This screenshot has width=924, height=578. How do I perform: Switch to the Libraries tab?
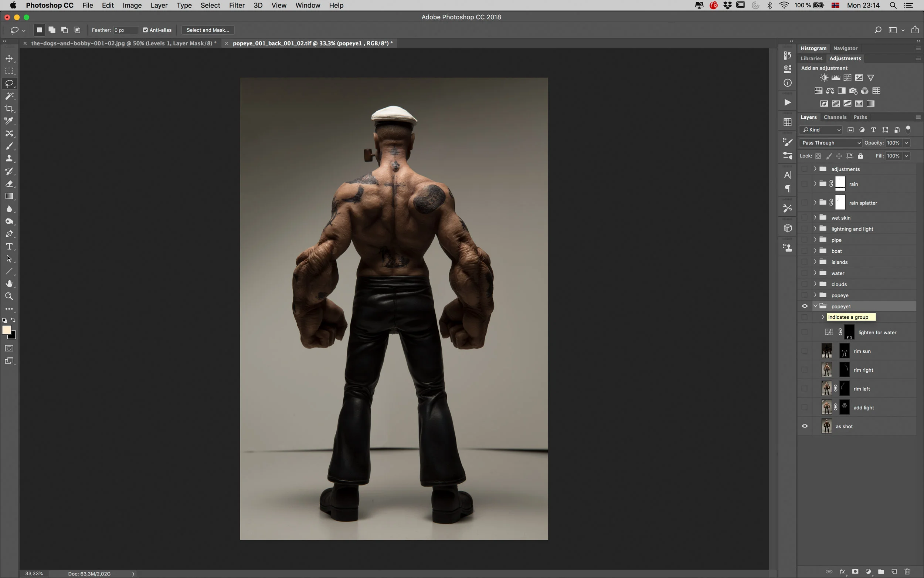811,58
